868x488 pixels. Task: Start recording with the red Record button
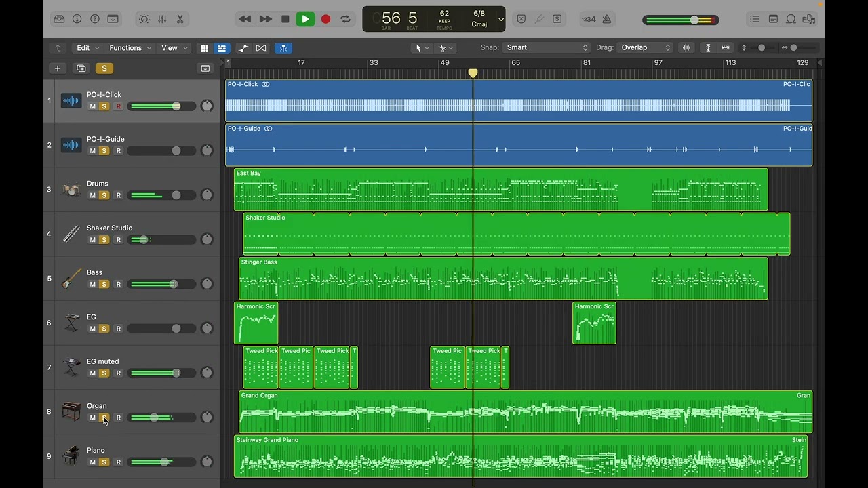click(325, 19)
